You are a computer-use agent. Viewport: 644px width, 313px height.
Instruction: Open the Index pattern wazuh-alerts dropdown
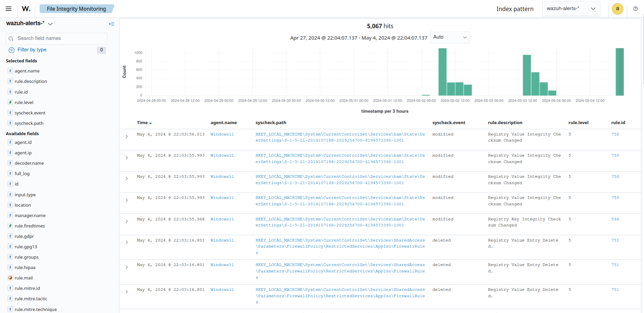pos(571,9)
